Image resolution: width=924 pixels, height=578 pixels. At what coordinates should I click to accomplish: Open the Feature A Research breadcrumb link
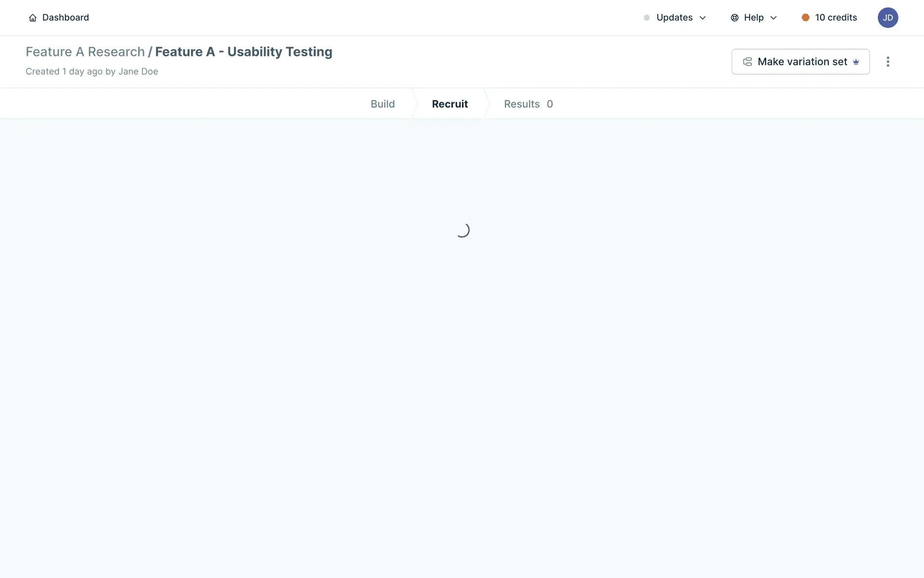point(85,52)
